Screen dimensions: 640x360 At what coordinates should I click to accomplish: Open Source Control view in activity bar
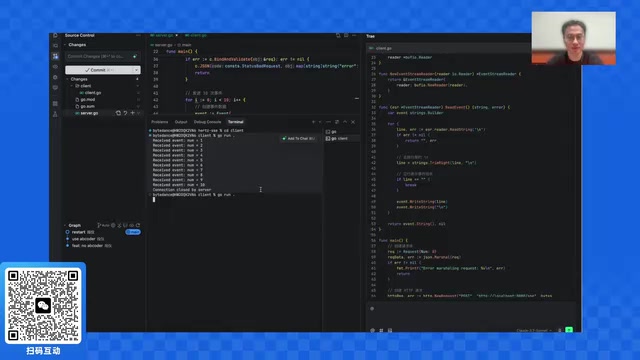pyautogui.click(x=56, y=56)
